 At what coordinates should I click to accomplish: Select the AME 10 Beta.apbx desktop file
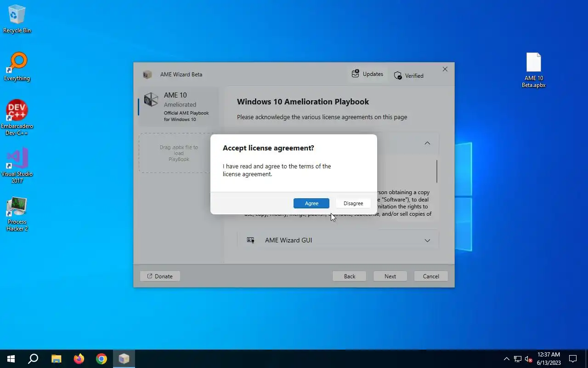click(x=533, y=70)
